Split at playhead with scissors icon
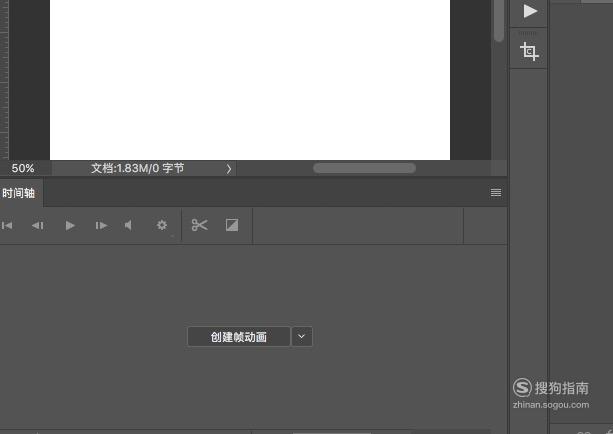 click(199, 225)
